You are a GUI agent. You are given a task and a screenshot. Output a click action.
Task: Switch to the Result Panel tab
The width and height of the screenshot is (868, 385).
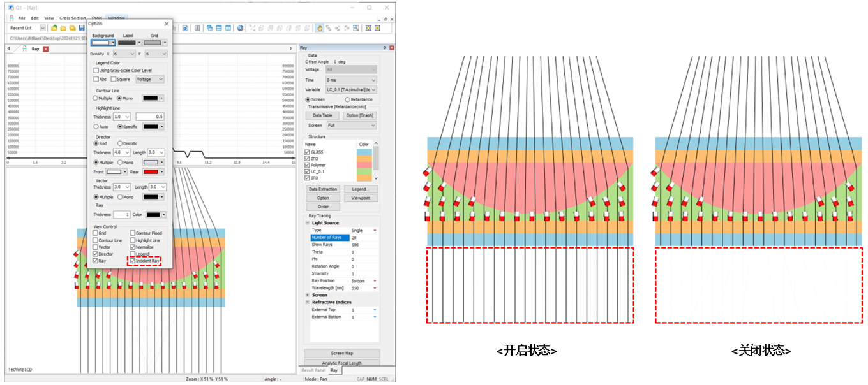313,370
